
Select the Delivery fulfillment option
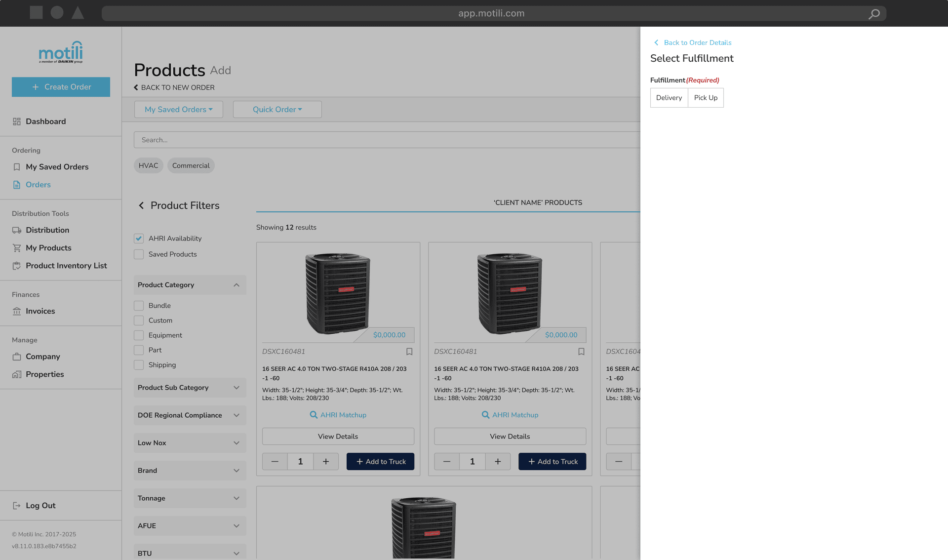coord(669,98)
